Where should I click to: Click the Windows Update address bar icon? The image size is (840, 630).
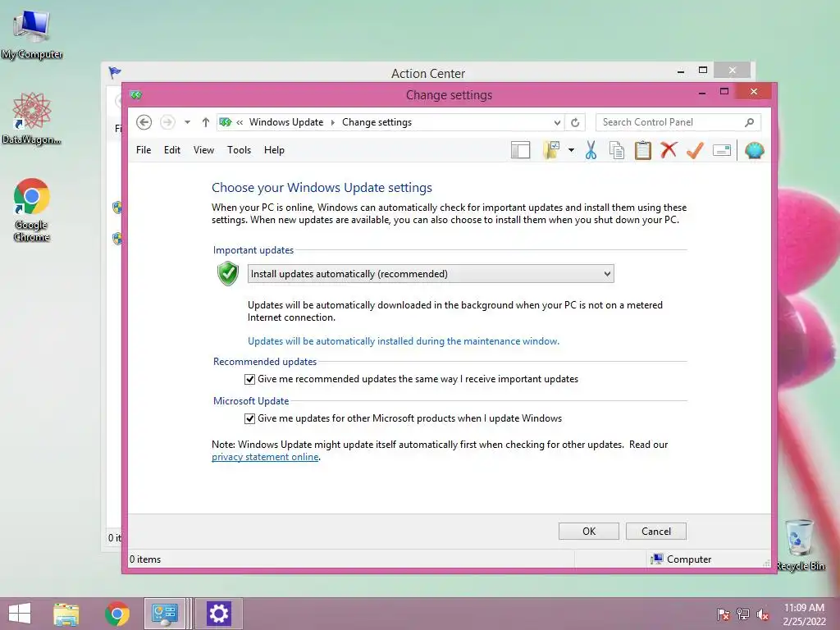tap(226, 122)
